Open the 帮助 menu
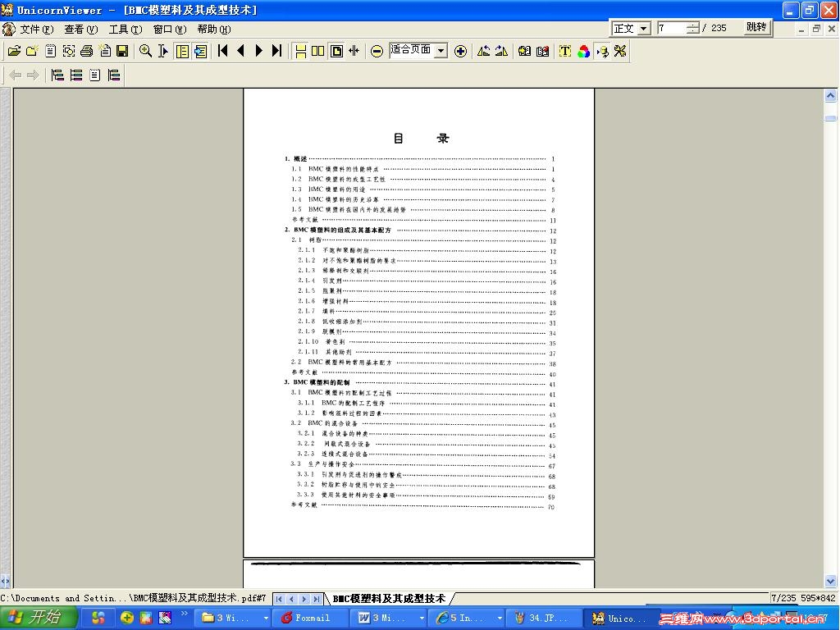The width and height of the screenshot is (840, 630). (214, 29)
